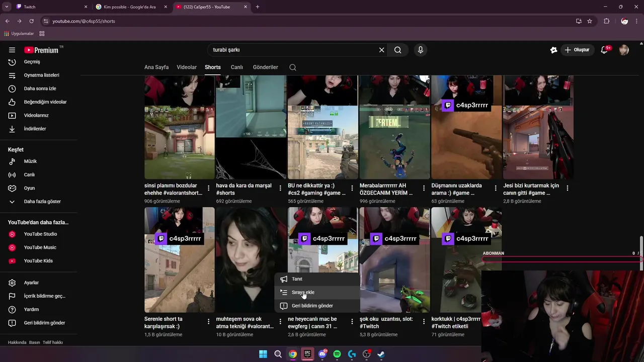Reload the page
The width and height of the screenshot is (644, 362).
(31, 21)
